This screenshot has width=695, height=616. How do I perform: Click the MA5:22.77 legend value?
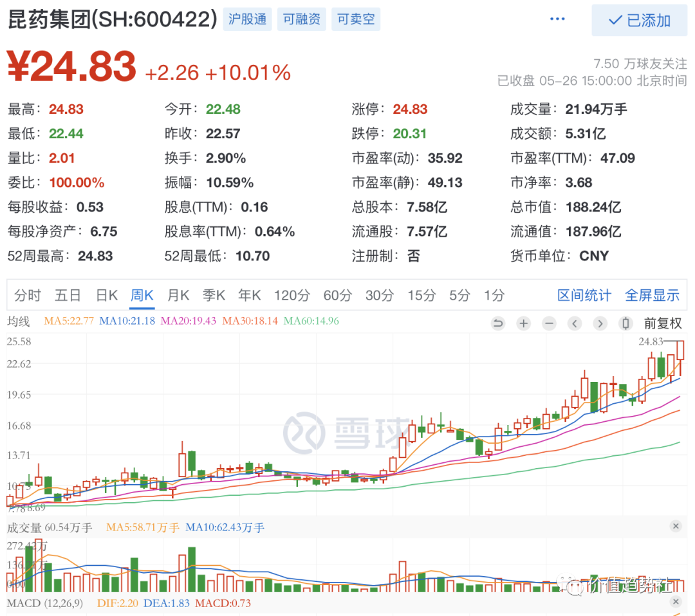point(69,321)
